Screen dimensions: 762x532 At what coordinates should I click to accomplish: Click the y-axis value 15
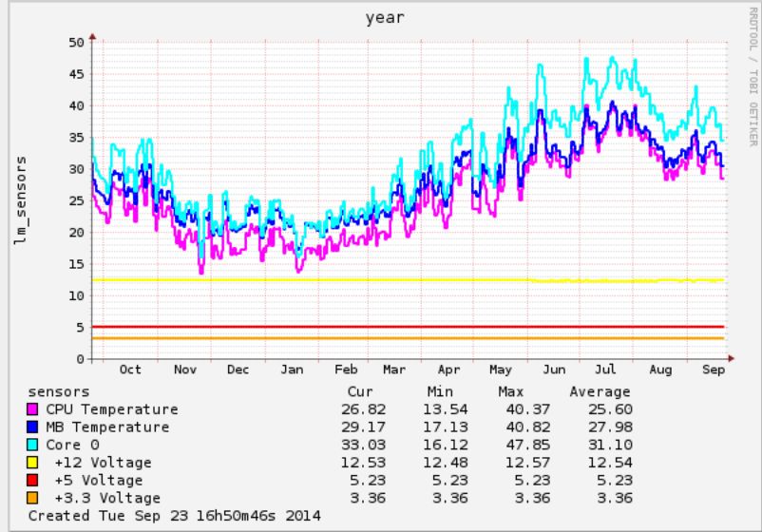coord(76,264)
